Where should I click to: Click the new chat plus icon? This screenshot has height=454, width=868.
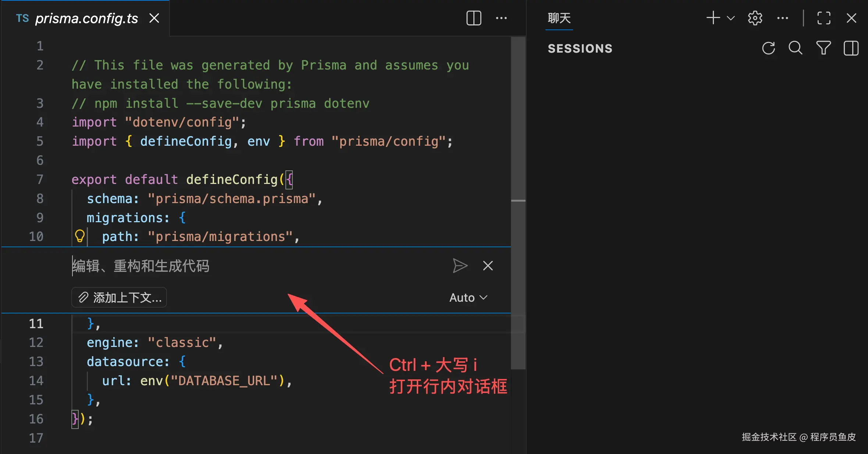click(x=713, y=18)
